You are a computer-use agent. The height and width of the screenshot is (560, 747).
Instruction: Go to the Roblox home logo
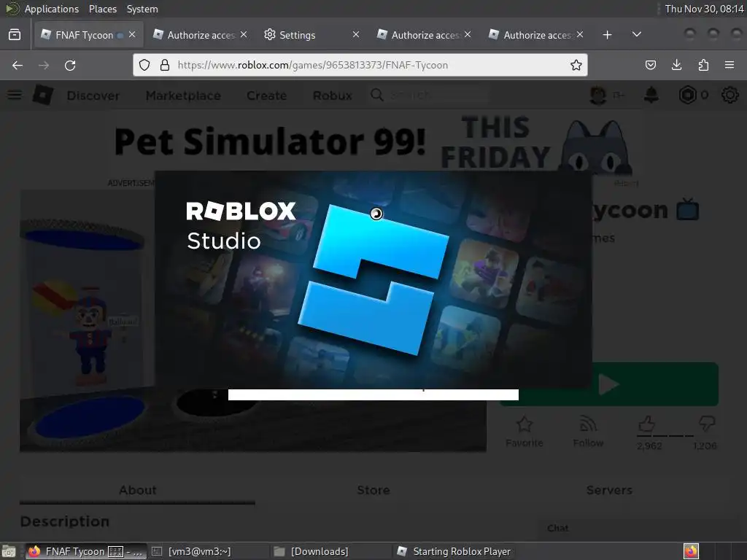43,96
